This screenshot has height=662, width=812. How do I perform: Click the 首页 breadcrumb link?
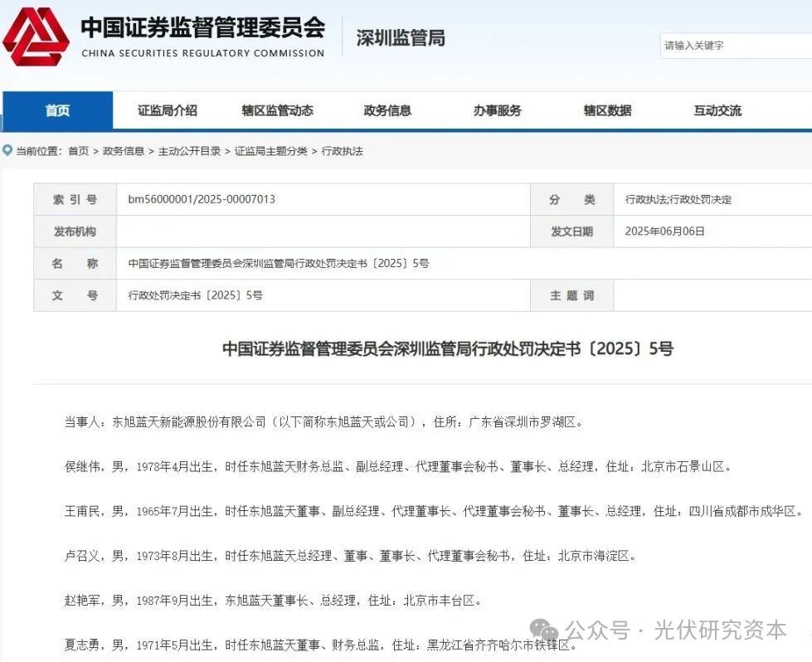pyautogui.click(x=78, y=151)
